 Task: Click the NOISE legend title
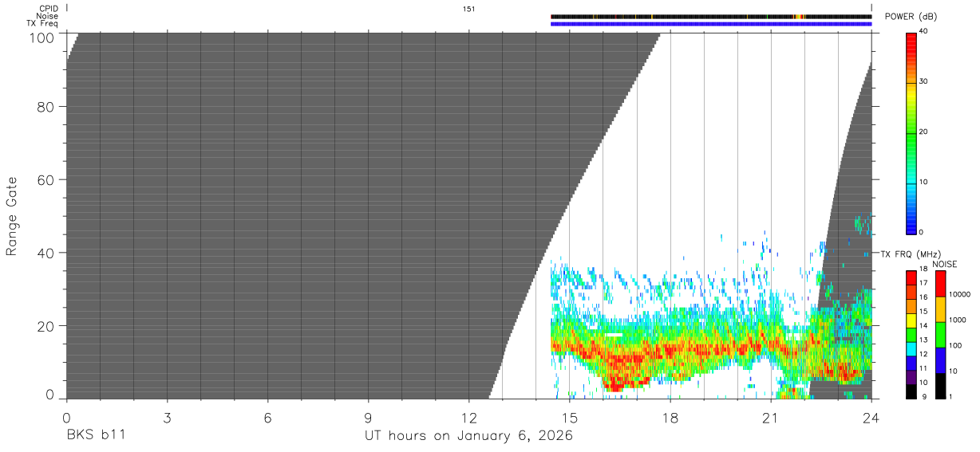point(945,264)
